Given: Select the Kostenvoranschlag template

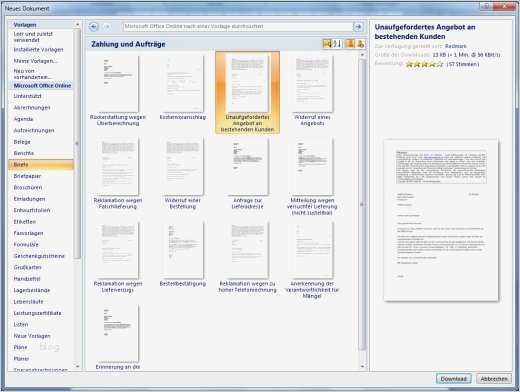Looking at the screenshot, I should tap(183, 88).
